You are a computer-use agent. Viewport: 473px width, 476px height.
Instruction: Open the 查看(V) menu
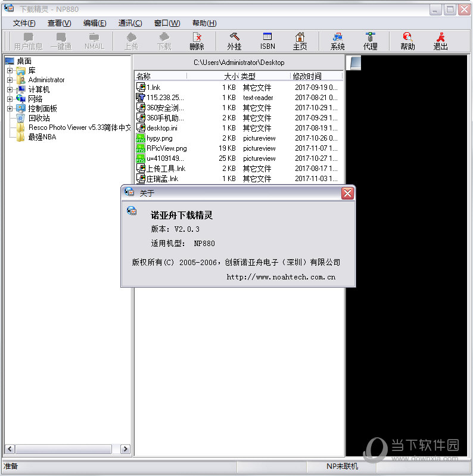(59, 23)
